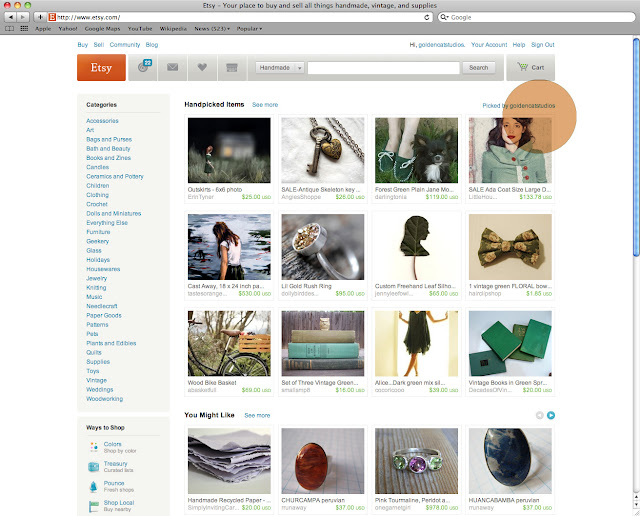The width and height of the screenshot is (640, 516).
Task: Open the Antique Skeleton key thumbnail
Action: pos(322,150)
